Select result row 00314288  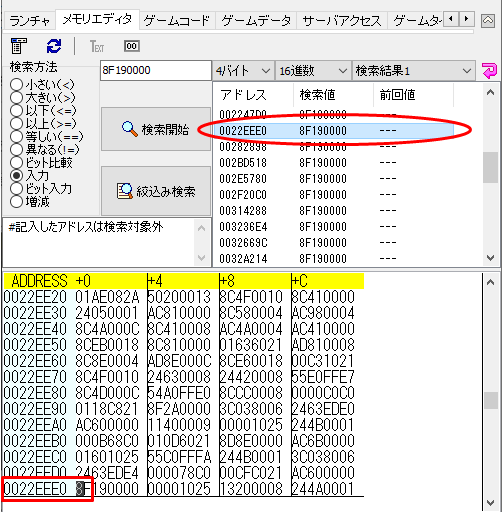pyautogui.click(x=333, y=211)
